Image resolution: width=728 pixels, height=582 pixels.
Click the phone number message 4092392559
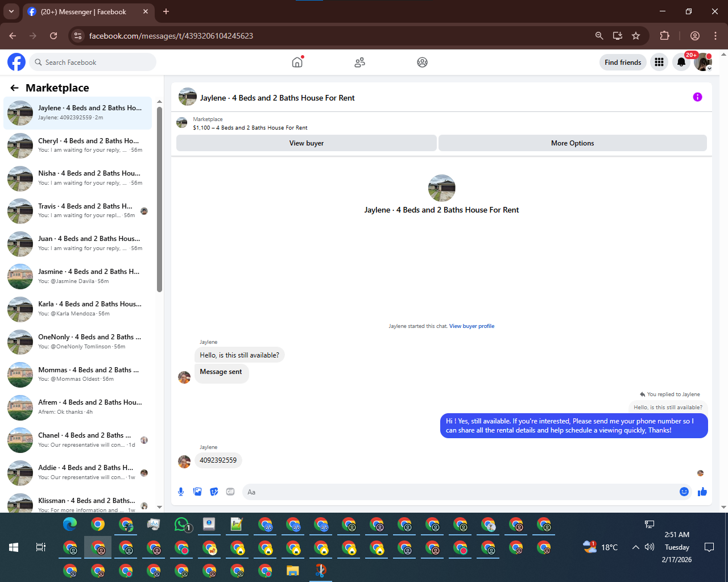(x=218, y=460)
